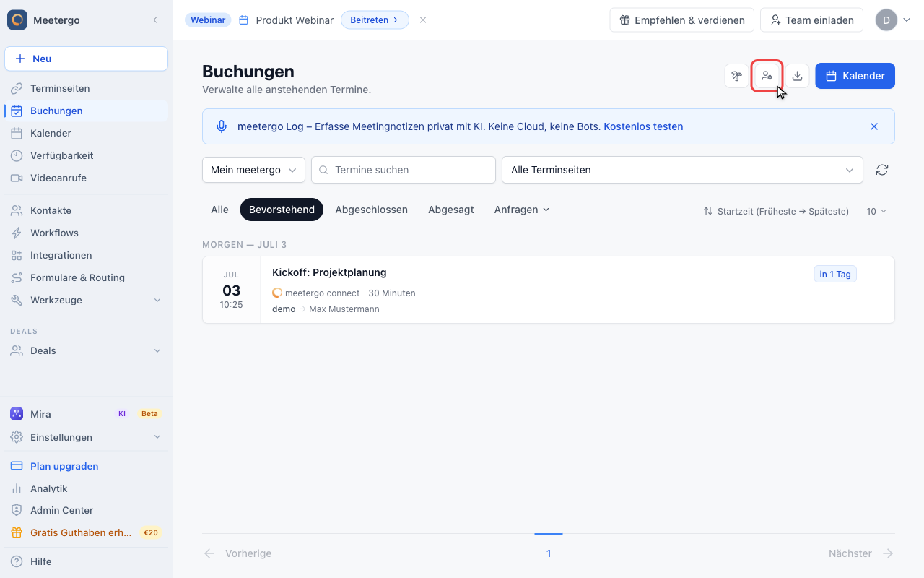
Task: Click the Mira AI assistant icon
Action: pos(17,414)
